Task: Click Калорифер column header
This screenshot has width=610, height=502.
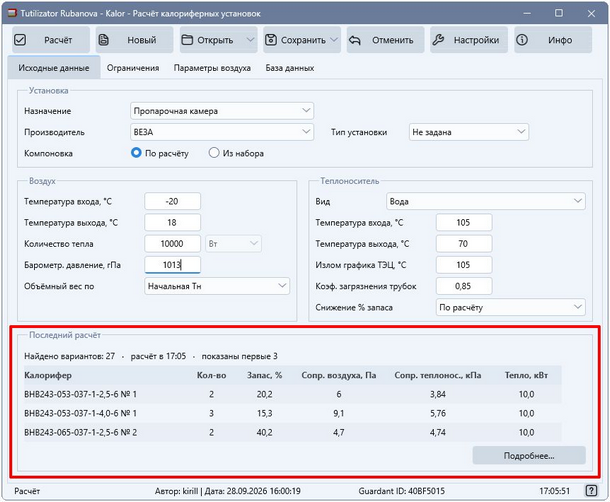Action: click(x=48, y=376)
